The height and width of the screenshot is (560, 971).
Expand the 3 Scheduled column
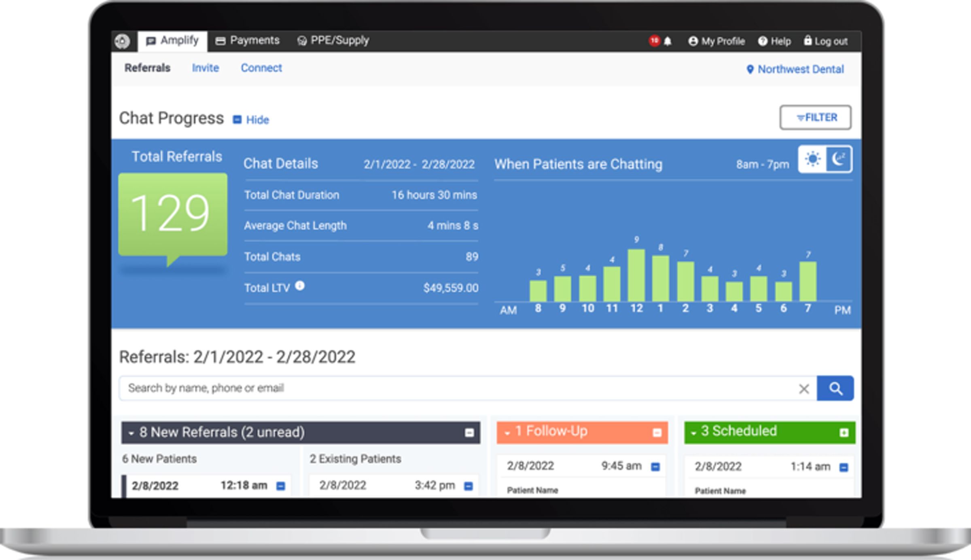[x=844, y=433]
